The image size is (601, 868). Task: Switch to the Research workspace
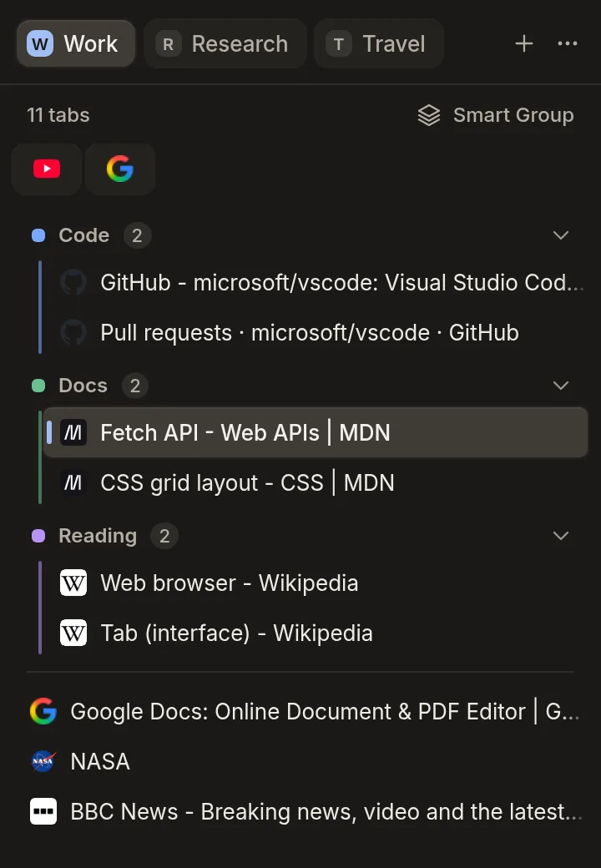225,43
